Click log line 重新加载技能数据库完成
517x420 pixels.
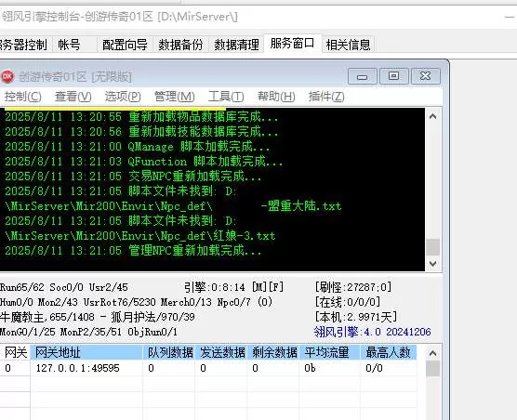pos(141,132)
